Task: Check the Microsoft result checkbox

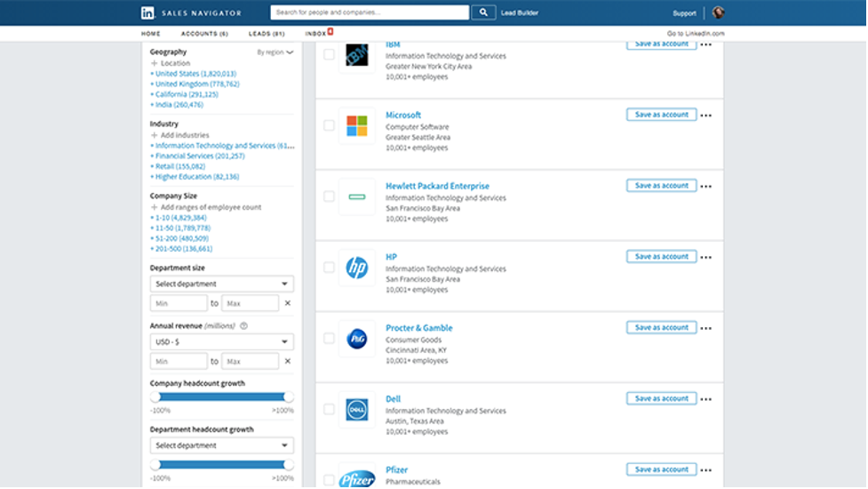Action: (330, 125)
